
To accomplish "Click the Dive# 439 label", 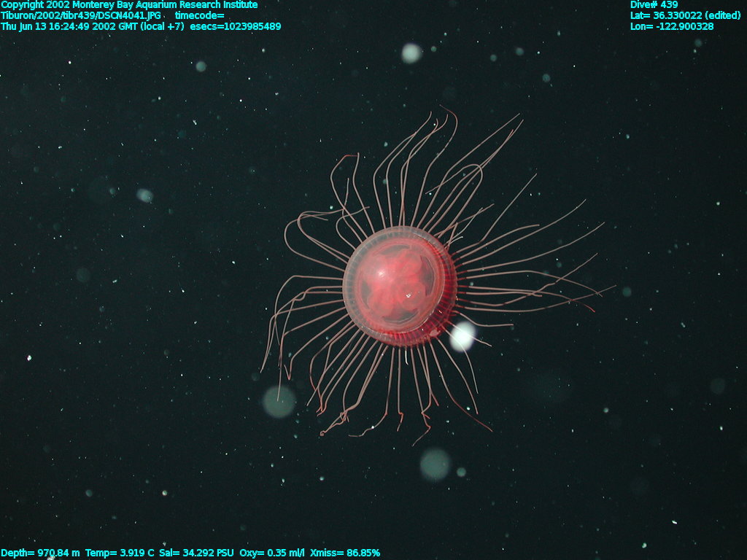I will point(654,5).
